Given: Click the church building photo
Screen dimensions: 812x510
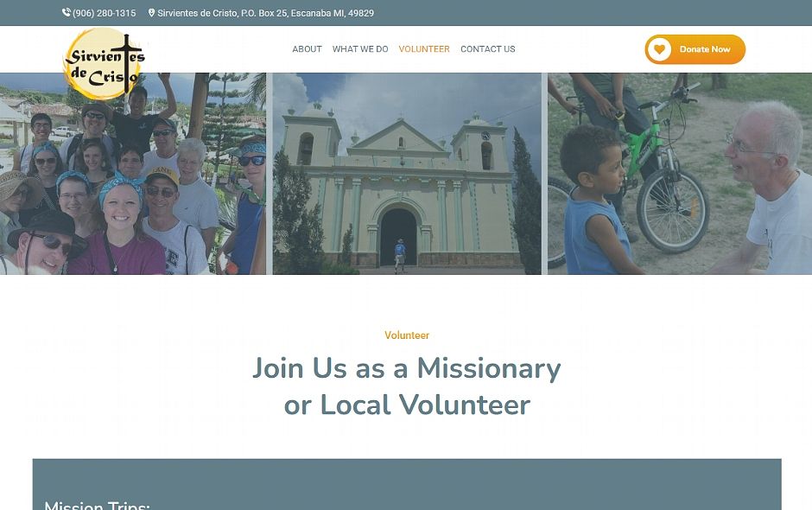Looking at the screenshot, I should [x=407, y=174].
